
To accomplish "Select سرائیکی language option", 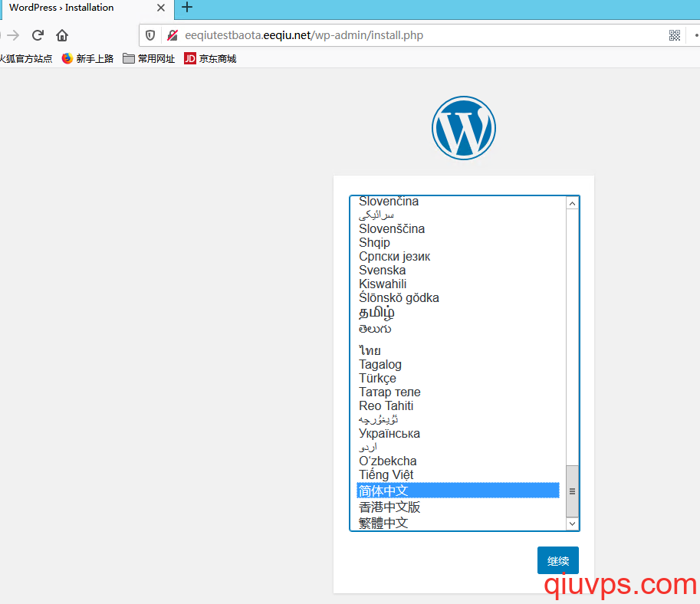I will [x=458, y=215].
